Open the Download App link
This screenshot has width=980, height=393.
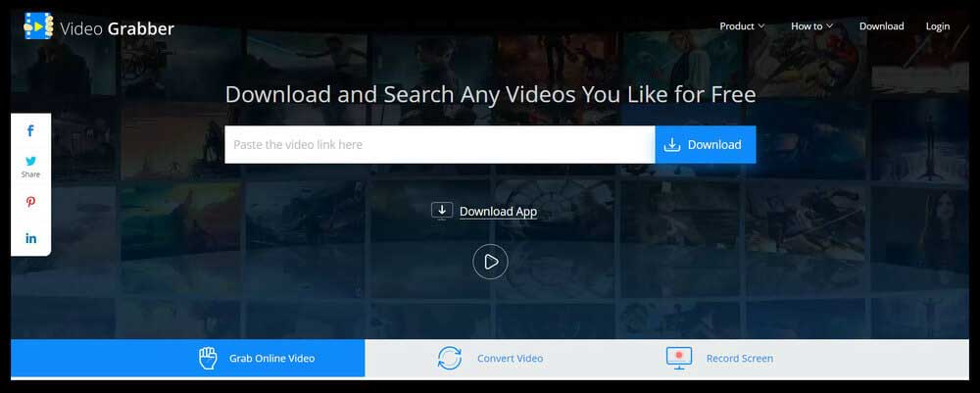pyautogui.click(x=498, y=212)
